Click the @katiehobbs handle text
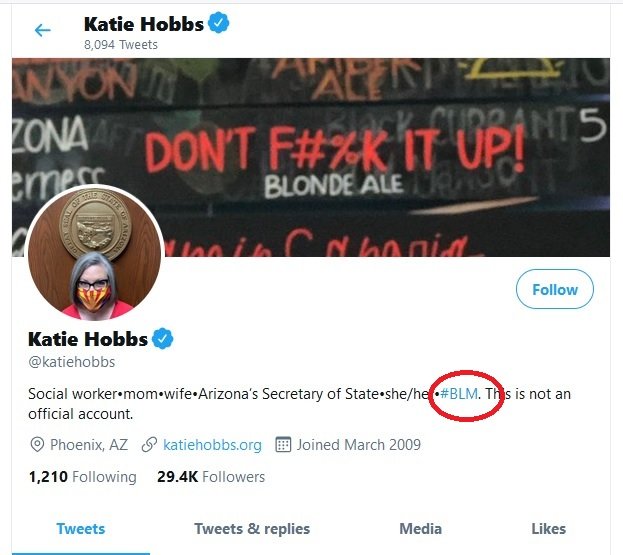This screenshot has height=555, width=623. click(x=71, y=362)
